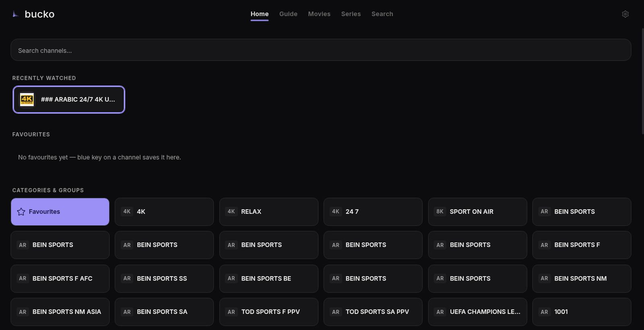
Task: Select the Search tab in navigation
Action: coord(382,14)
